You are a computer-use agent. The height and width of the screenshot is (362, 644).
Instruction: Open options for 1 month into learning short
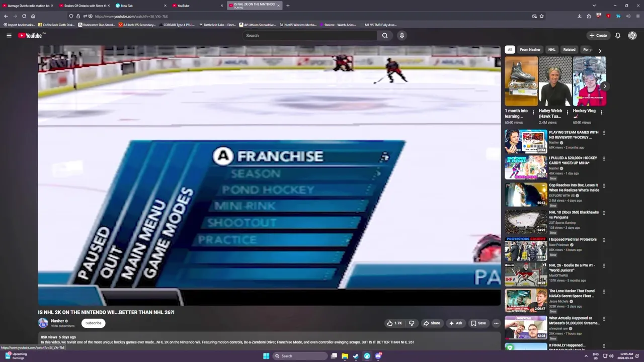coord(533,112)
